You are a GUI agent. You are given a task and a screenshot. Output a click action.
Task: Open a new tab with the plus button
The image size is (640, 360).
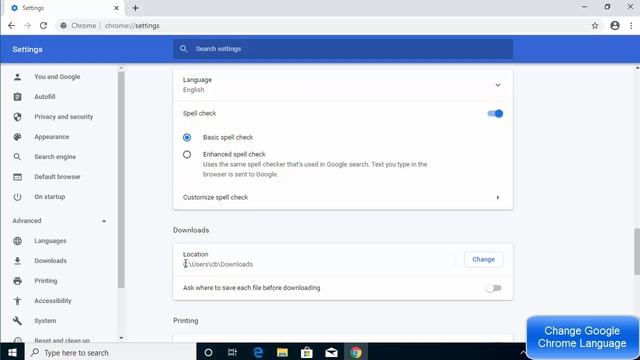135,8
